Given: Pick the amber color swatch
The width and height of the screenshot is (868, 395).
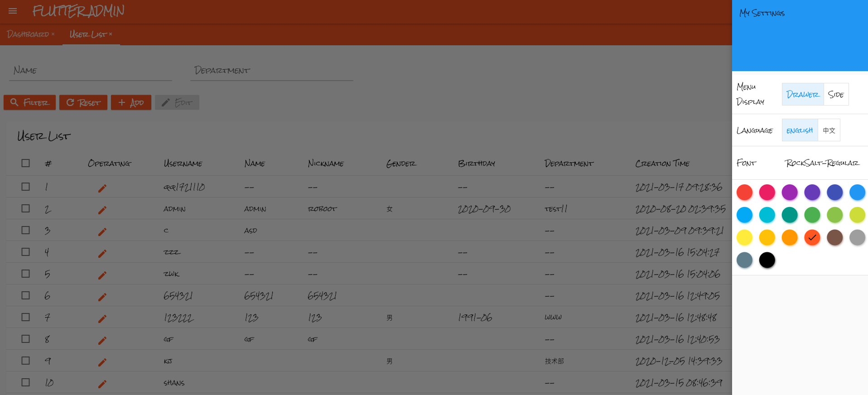Looking at the screenshot, I should [767, 237].
